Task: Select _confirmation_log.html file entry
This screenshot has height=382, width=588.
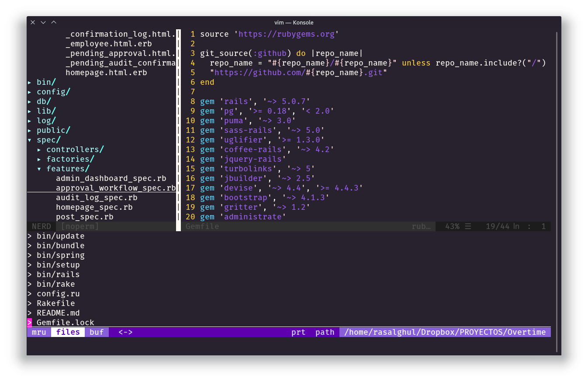Action: tap(121, 34)
